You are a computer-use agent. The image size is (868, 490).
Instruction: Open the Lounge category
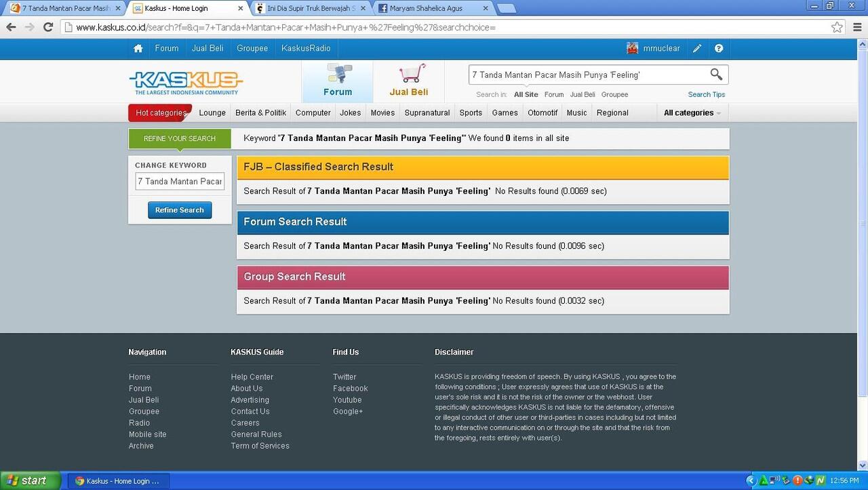[x=212, y=113]
